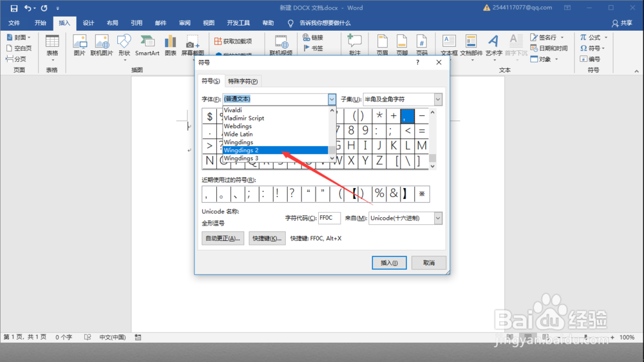Screen dimensions: 644x362
Task: Click the Share button
Action: click(622, 23)
